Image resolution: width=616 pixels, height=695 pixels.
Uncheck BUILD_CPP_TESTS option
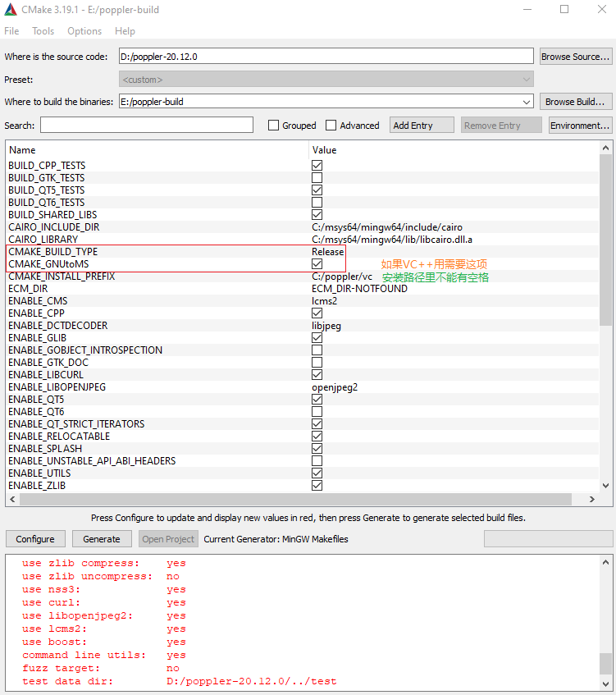click(x=317, y=166)
